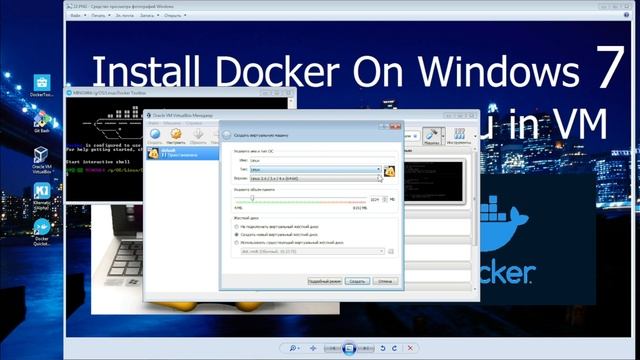Click the actual size icon in Photo Viewer
Screen dimensions: 640x360
point(313,348)
